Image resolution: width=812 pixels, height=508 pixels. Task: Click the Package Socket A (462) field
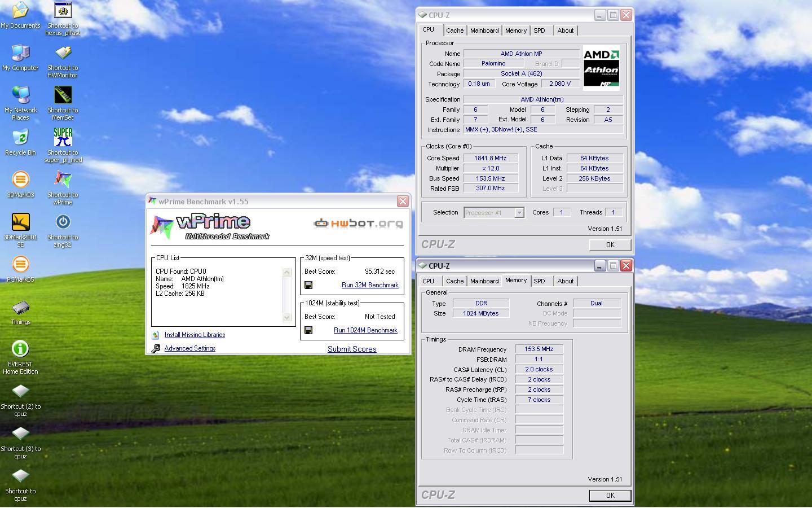coord(521,73)
